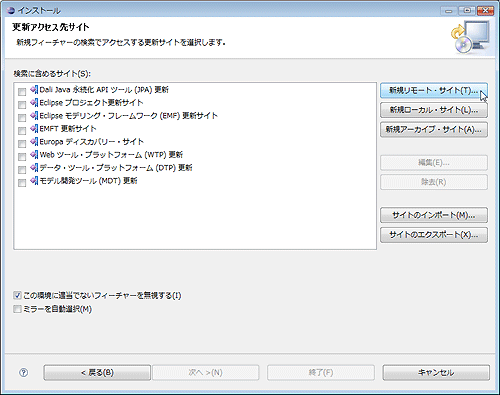Click the site icon beside モデル開発ツール (MDT)
This screenshot has height=395, width=500.
coord(34,181)
